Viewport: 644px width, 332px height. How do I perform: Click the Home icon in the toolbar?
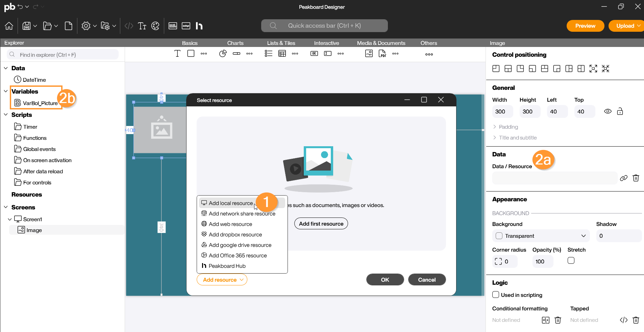[x=9, y=26]
